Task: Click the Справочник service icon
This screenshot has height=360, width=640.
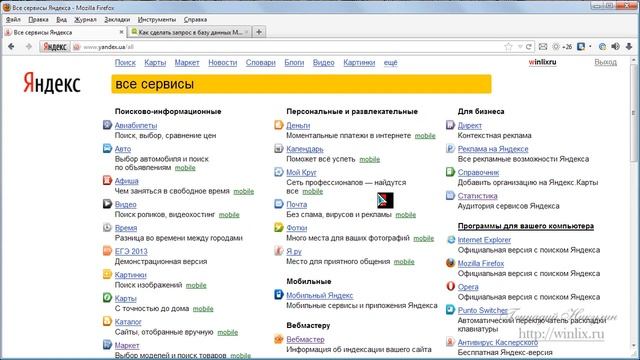Action: click(450, 172)
